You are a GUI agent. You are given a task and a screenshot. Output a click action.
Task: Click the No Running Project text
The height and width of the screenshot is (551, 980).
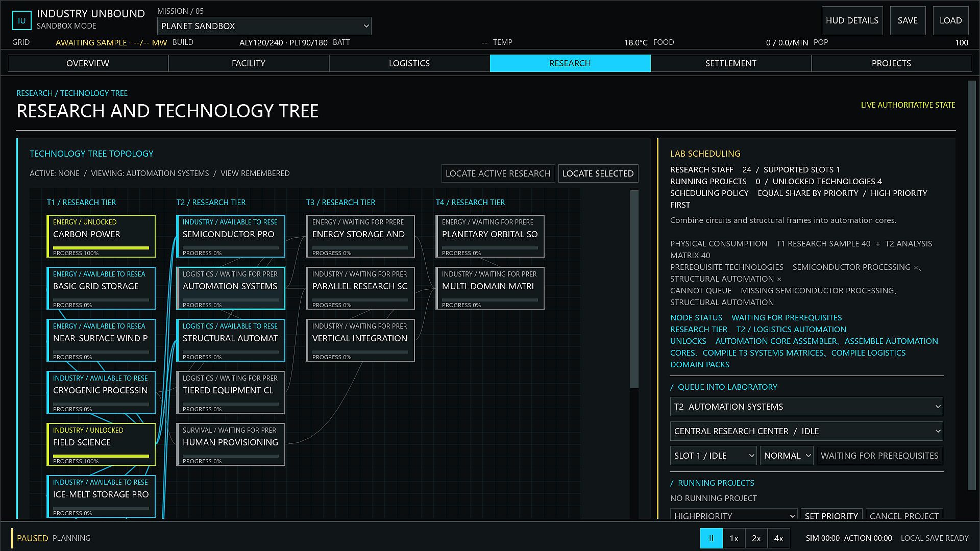point(713,498)
